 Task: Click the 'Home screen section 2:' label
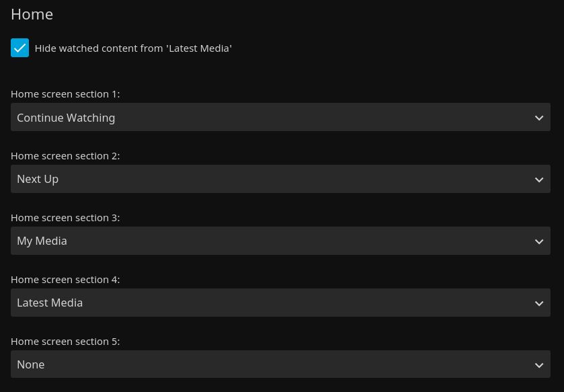point(65,156)
